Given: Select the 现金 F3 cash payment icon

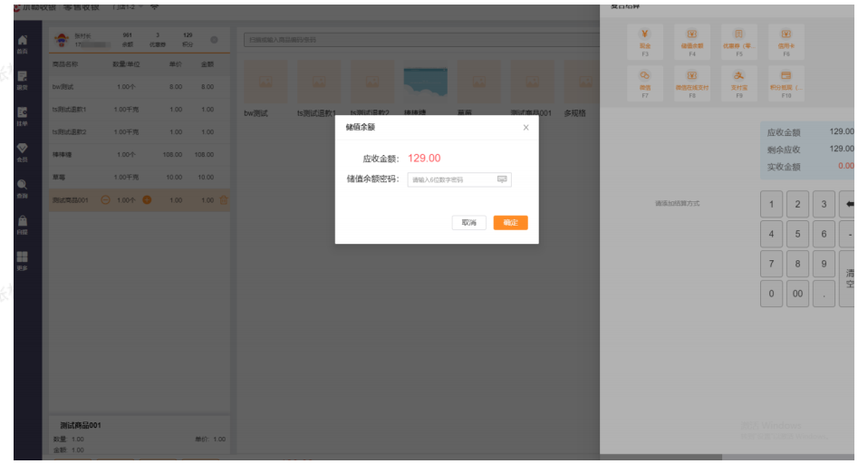Looking at the screenshot, I should [x=645, y=42].
